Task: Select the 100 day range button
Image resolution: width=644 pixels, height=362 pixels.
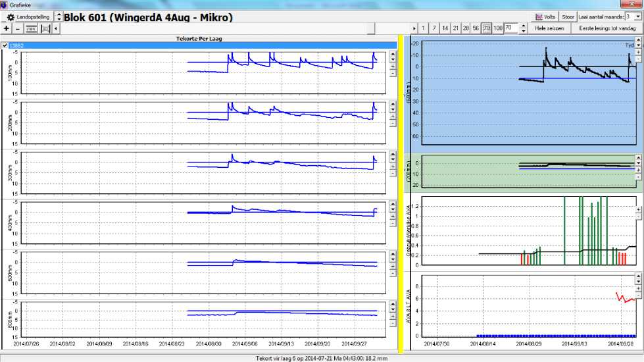Action: point(498,28)
